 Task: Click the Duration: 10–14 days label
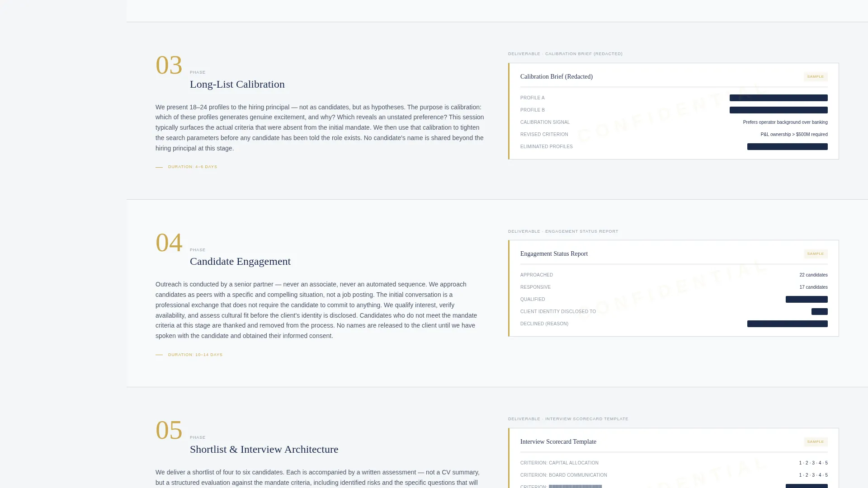[x=195, y=355]
